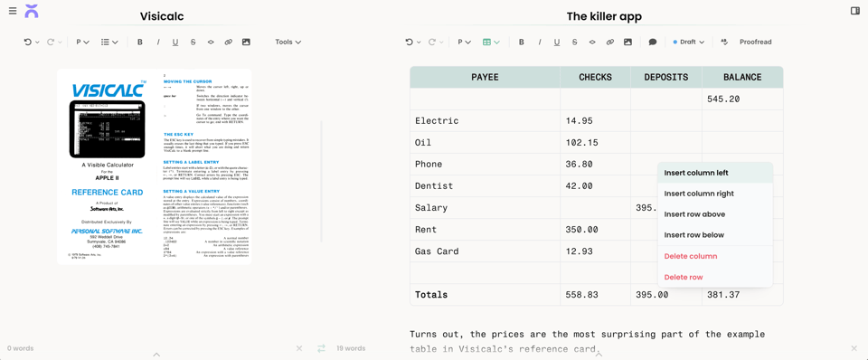
Task: Insert image in Visicalc editor toolbar
Action: click(x=246, y=43)
